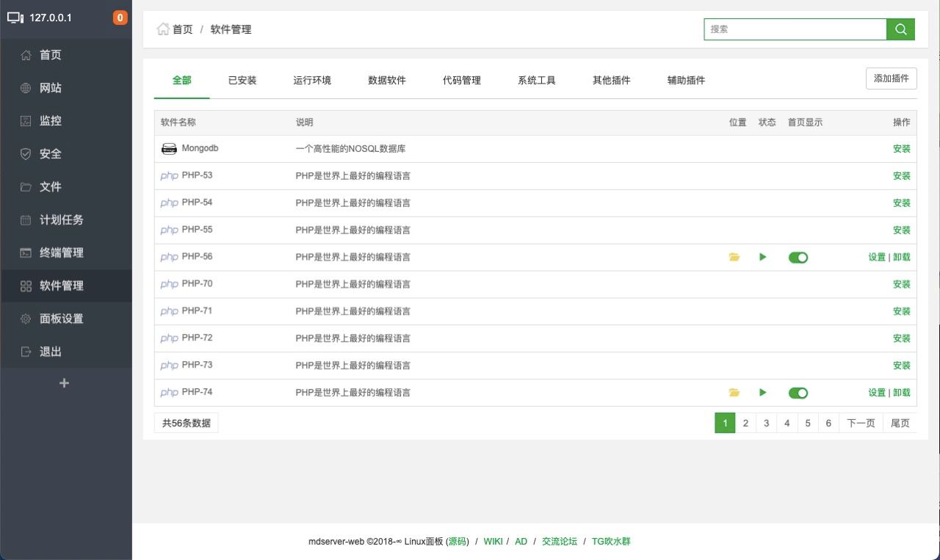Install PHP-53 via its 安装 link
The image size is (940, 560).
click(x=901, y=175)
